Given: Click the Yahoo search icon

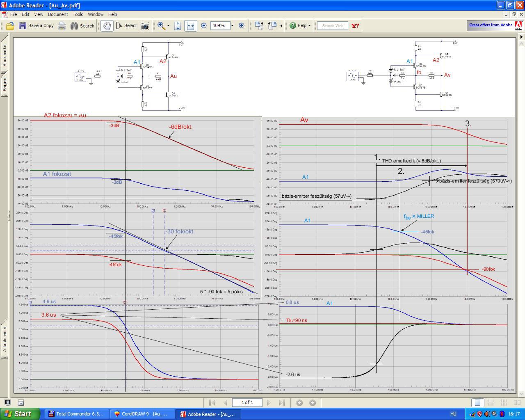Looking at the screenshot, I should tap(355, 25).
